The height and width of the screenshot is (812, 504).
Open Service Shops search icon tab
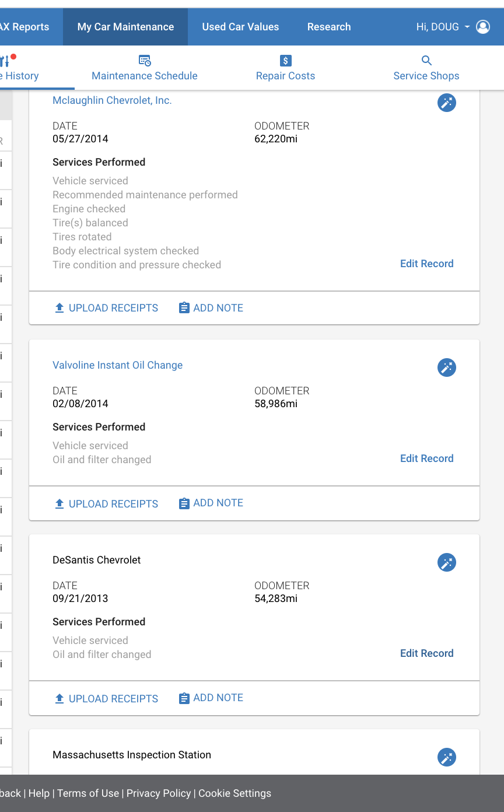tap(426, 61)
